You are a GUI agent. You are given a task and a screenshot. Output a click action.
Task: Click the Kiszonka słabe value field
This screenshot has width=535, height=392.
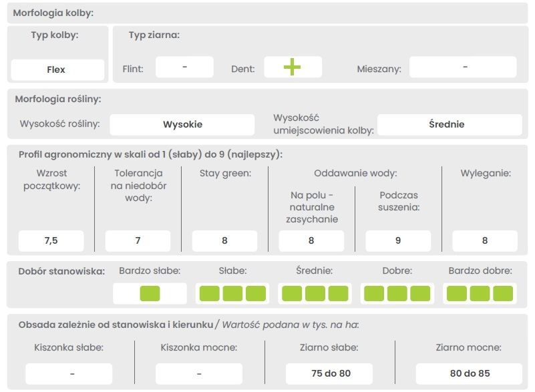point(69,373)
